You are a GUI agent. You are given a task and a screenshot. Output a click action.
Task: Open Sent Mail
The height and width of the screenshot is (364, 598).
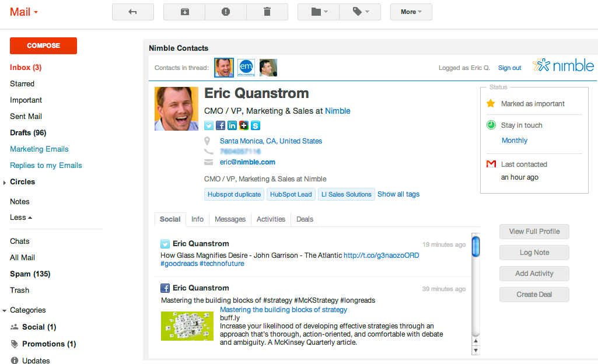[26, 117]
